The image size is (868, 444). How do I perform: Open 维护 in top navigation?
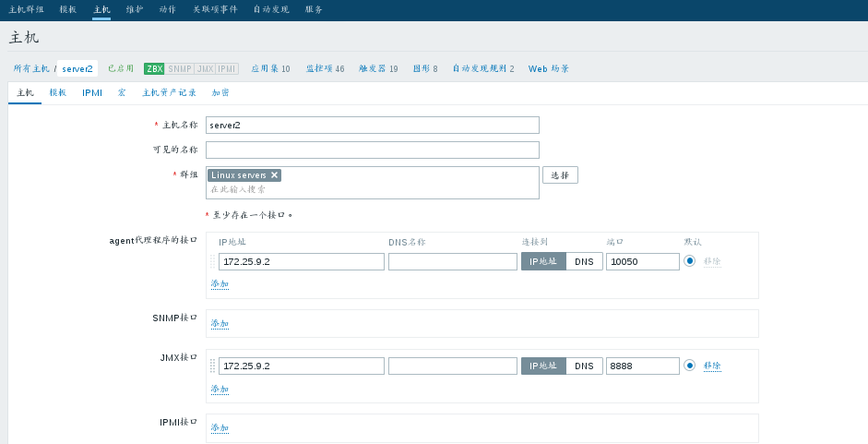coord(135,9)
